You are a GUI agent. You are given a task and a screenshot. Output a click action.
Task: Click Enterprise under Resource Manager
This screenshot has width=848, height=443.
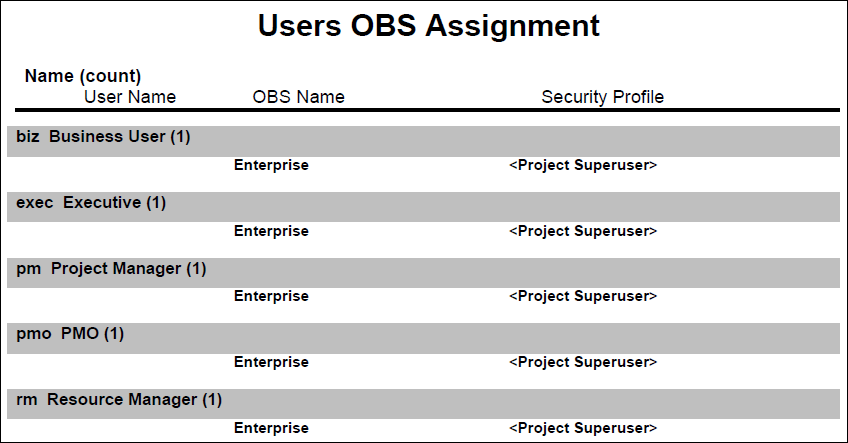pyautogui.click(x=271, y=428)
